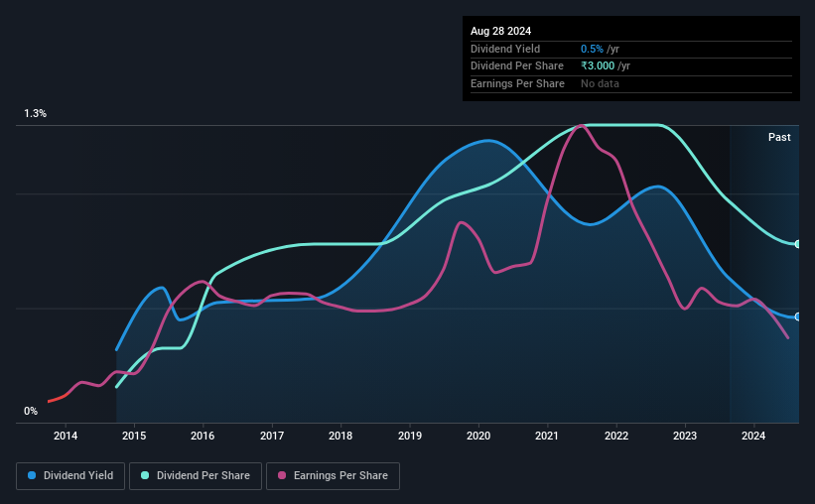The width and height of the screenshot is (815, 504).
Task: Toggle the Earnings Per Share legend button
Action: pos(333,476)
